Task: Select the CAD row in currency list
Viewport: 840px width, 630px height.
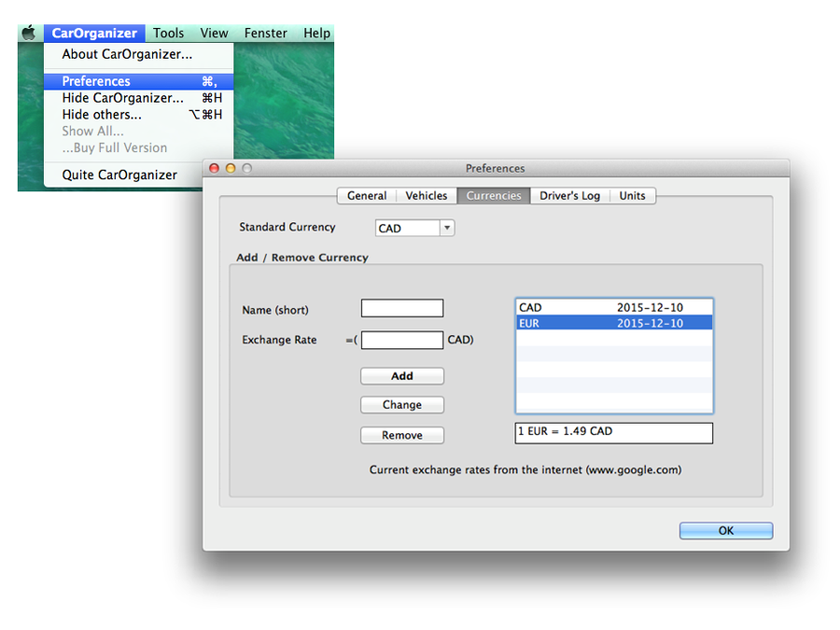Action: click(613, 307)
